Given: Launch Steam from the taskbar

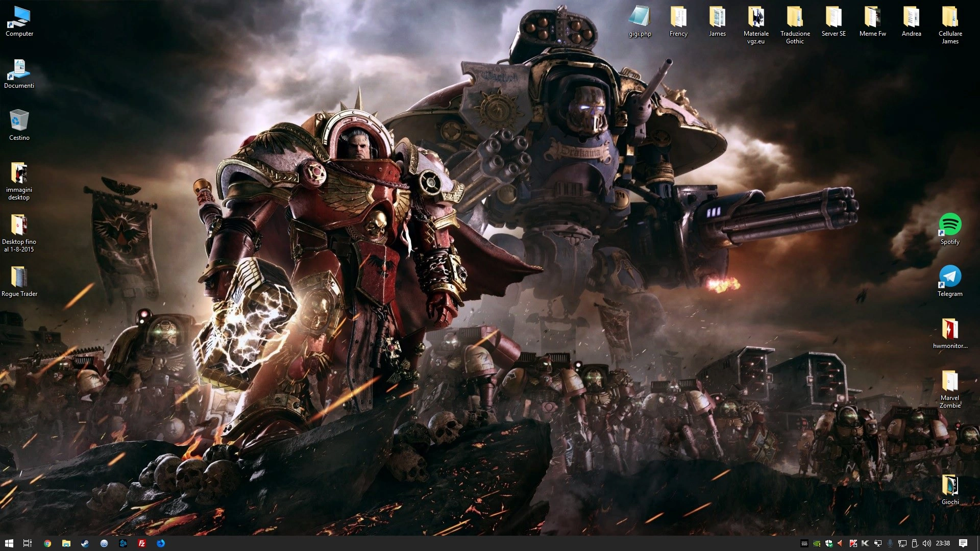Looking at the screenshot, I should pos(85,543).
